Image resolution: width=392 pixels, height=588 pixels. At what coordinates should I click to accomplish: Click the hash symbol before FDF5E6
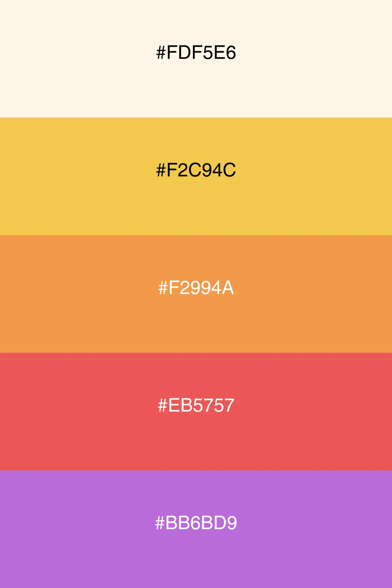pos(161,53)
